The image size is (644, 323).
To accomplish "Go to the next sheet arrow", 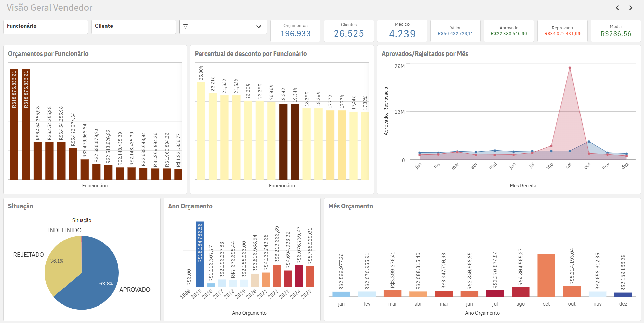I will tap(631, 8).
